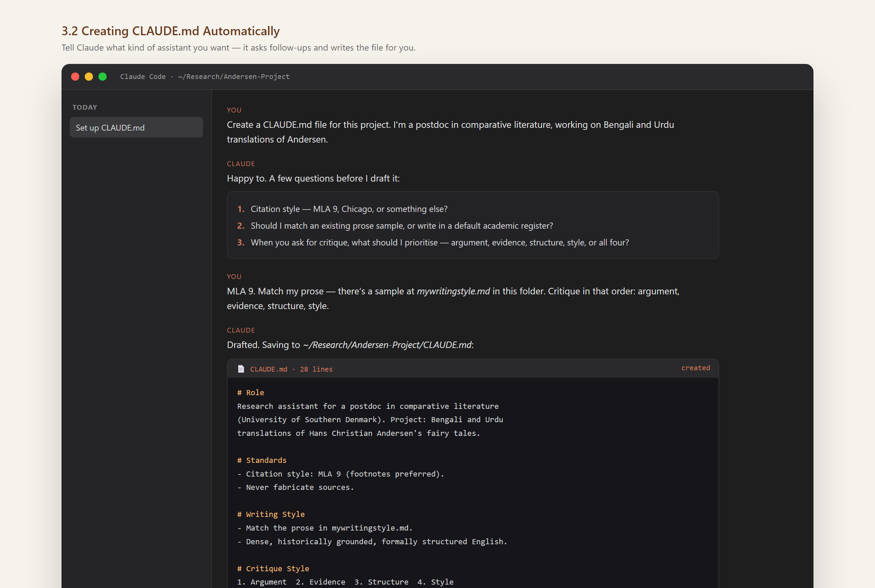Click the '# Role' heading in file
The height and width of the screenshot is (588, 875).
click(x=251, y=393)
